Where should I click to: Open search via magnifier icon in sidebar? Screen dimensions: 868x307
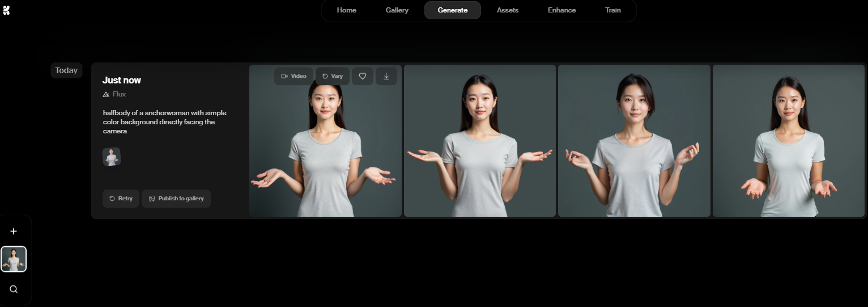(14, 289)
